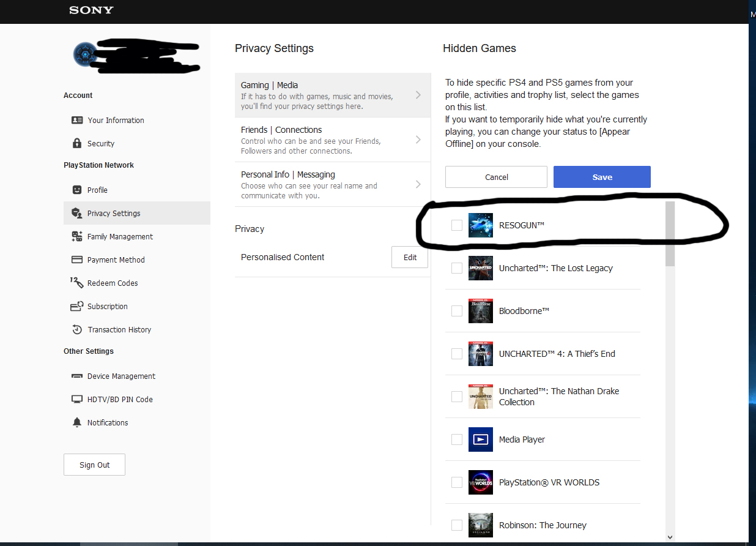Click the Sign Out button
The height and width of the screenshot is (546, 756).
pos(94,465)
